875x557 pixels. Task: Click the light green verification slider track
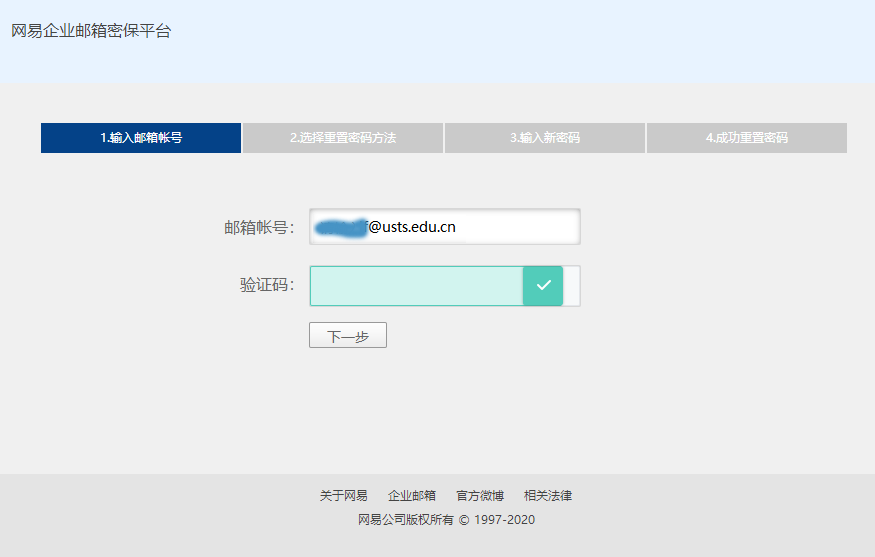[x=415, y=286]
